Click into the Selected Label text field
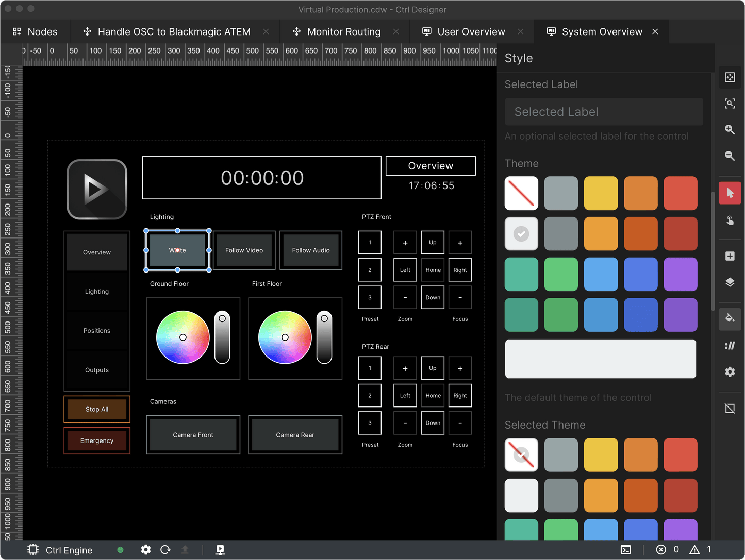Image resolution: width=745 pixels, height=560 pixels. (x=603, y=112)
